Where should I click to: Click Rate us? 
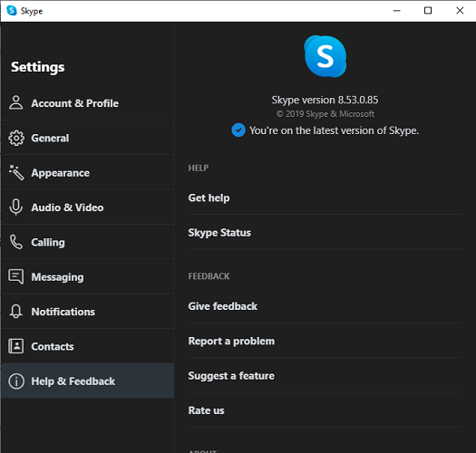click(x=325, y=410)
